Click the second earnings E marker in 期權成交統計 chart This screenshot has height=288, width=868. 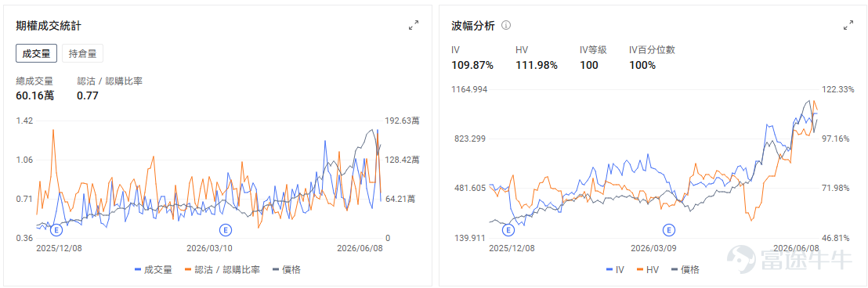pyautogui.click(x=226, y=230)
